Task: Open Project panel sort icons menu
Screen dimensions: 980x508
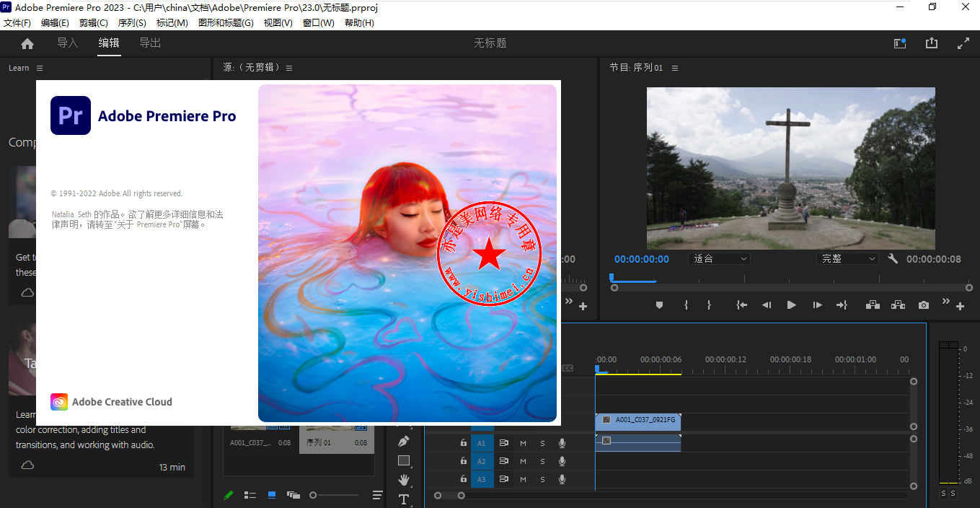Action: point(377,495)
